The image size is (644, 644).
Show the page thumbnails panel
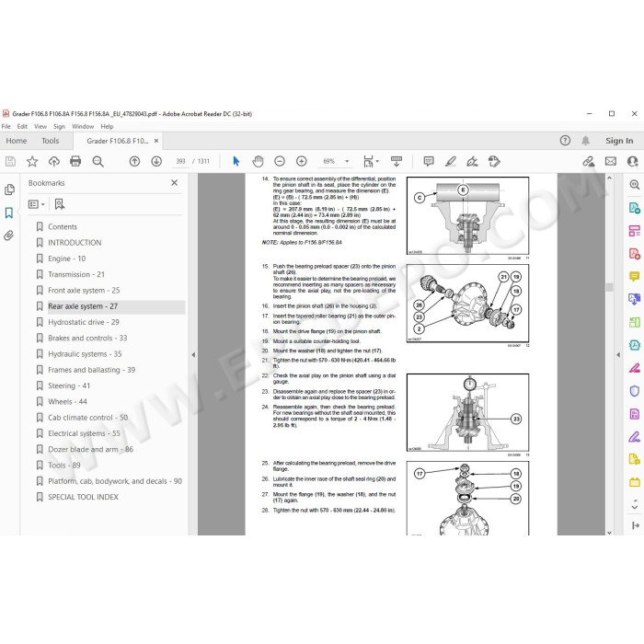point(9,190)
